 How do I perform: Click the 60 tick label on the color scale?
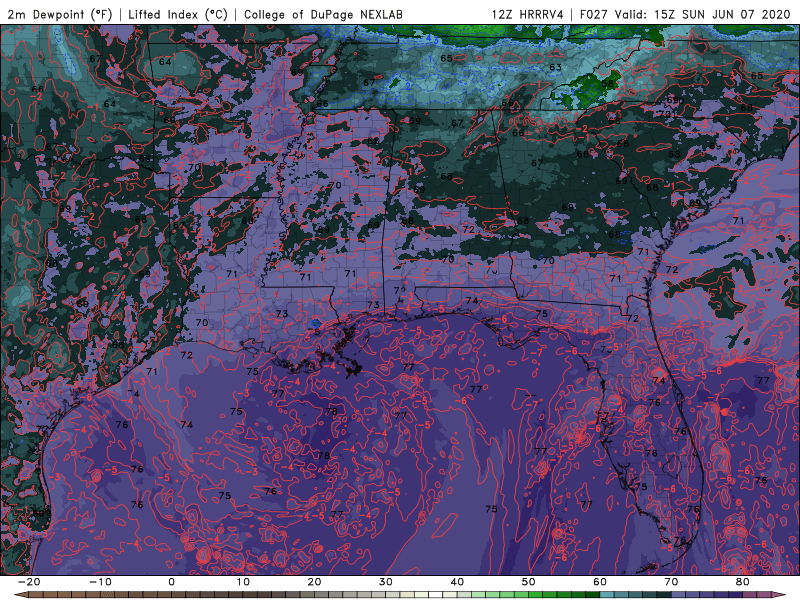coord(600,582)
